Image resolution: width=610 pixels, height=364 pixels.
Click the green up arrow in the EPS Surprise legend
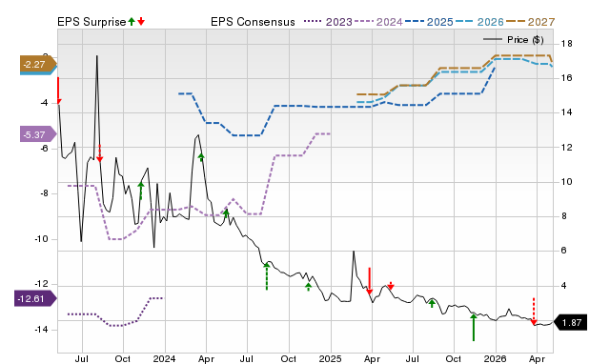pos(132,21)
